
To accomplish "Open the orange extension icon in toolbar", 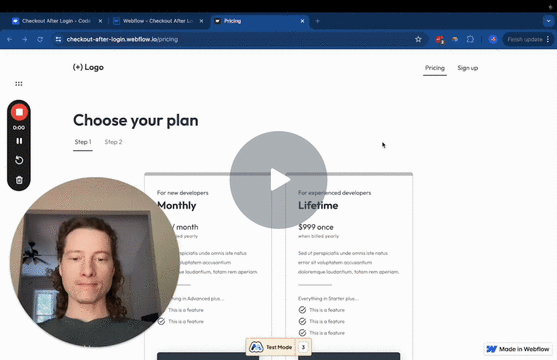I will pyautogui.click(x=455, y=39).
